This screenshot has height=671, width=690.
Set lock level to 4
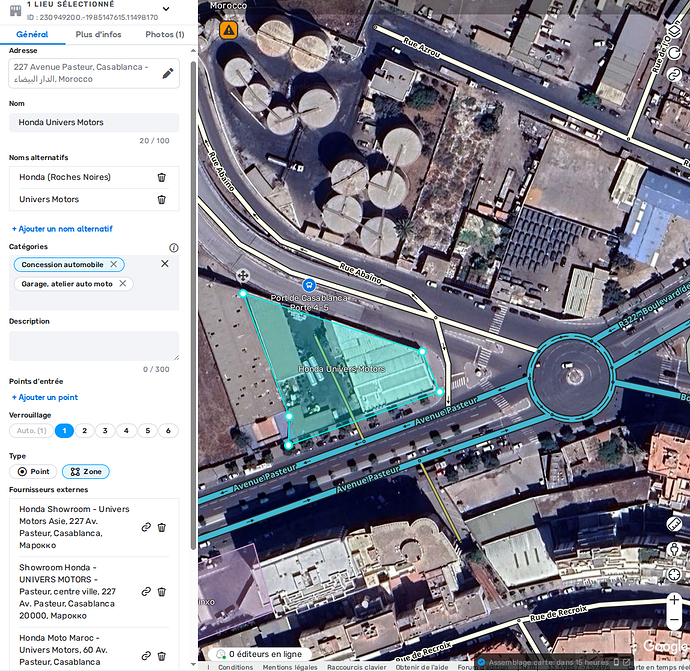pos(126,431)
